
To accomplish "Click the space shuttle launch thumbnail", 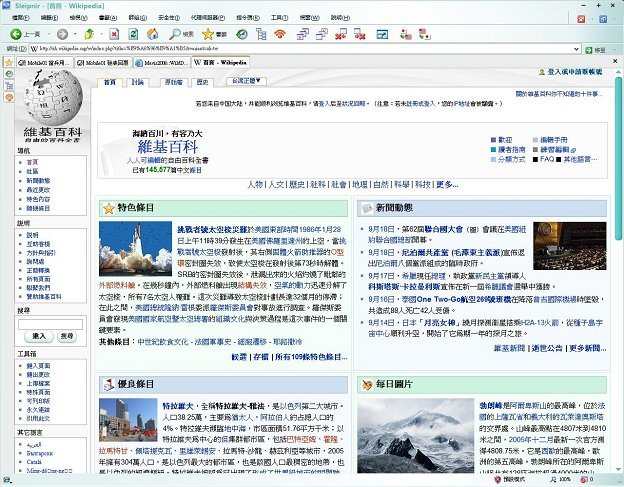I will point(135,249).
